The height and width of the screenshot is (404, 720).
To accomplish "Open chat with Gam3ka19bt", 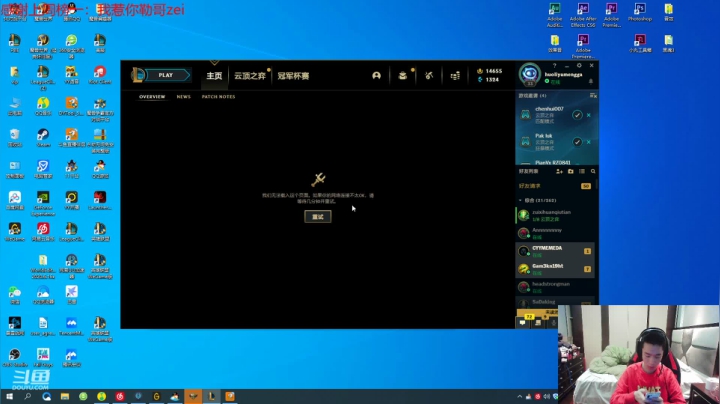I will point(555,269).
